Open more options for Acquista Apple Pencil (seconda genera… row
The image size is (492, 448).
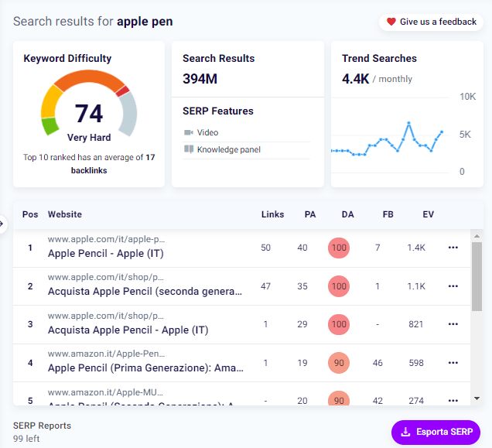tap(453, 286)
